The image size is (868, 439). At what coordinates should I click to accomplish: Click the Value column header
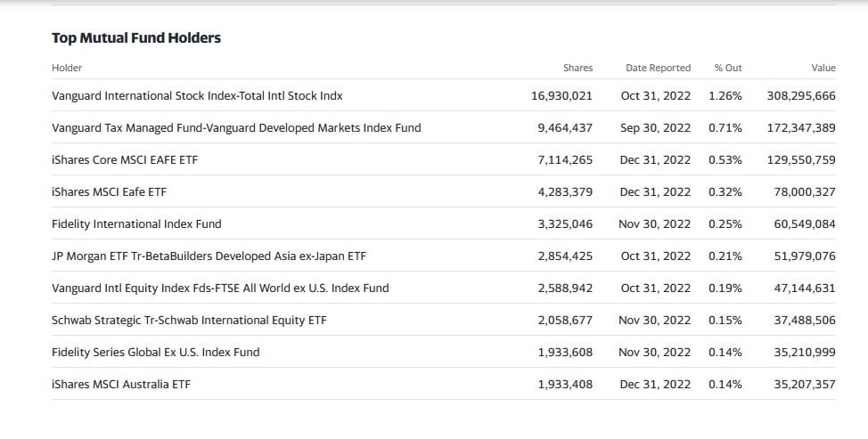823,68
